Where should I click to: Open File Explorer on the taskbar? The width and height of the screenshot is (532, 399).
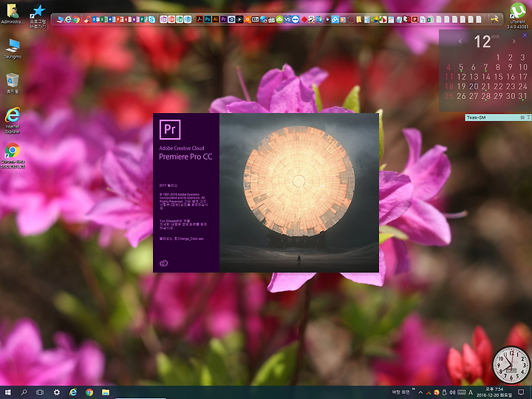click(106, 392)
